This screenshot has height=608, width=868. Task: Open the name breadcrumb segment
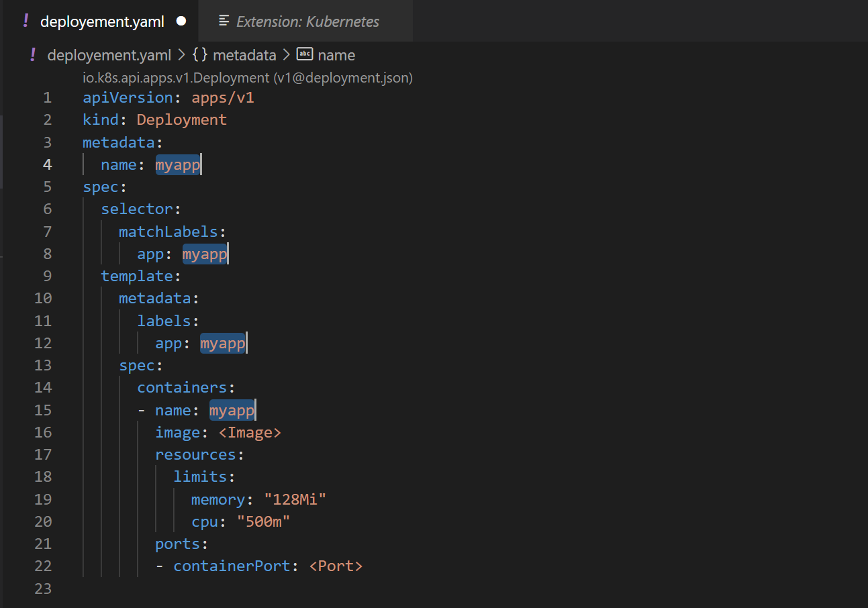point(336,55)
